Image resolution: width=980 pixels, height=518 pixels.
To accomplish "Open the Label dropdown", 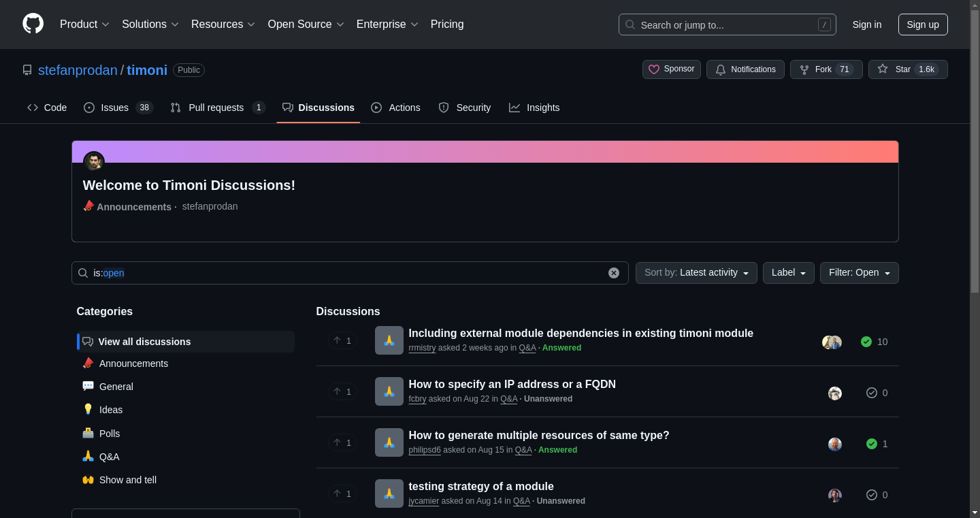I will (788, 273).
